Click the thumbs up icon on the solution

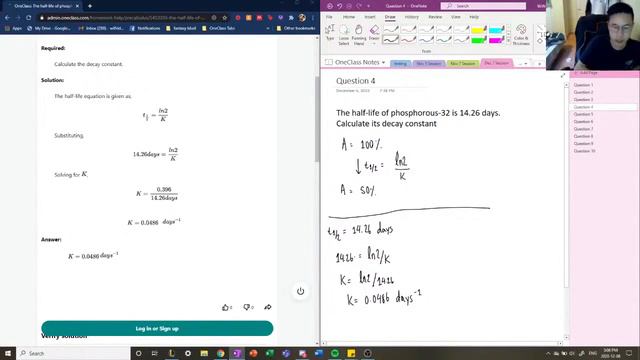(225, 307)
